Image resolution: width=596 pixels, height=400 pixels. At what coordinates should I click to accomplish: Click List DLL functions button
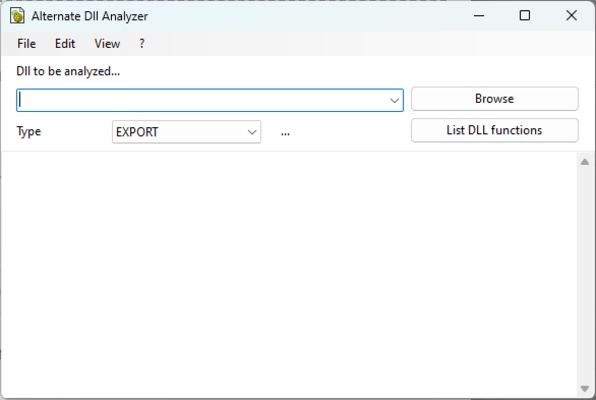point(495,130)
